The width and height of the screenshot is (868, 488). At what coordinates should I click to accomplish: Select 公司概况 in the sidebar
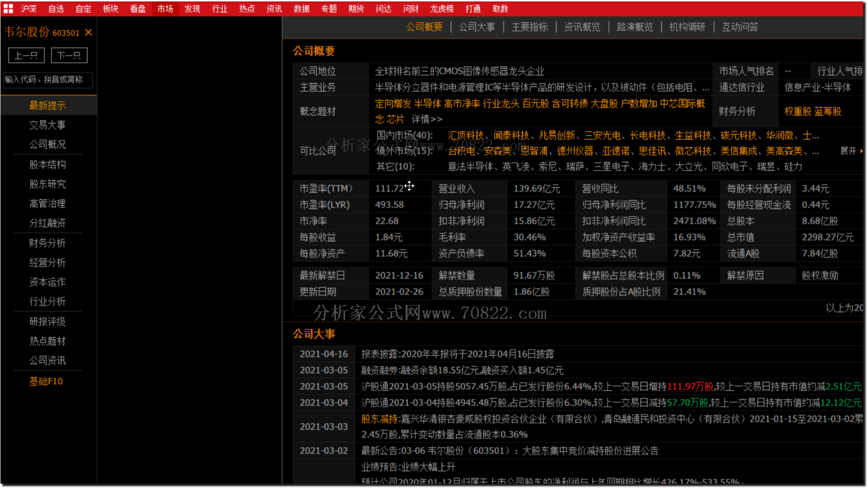point(48,144)
